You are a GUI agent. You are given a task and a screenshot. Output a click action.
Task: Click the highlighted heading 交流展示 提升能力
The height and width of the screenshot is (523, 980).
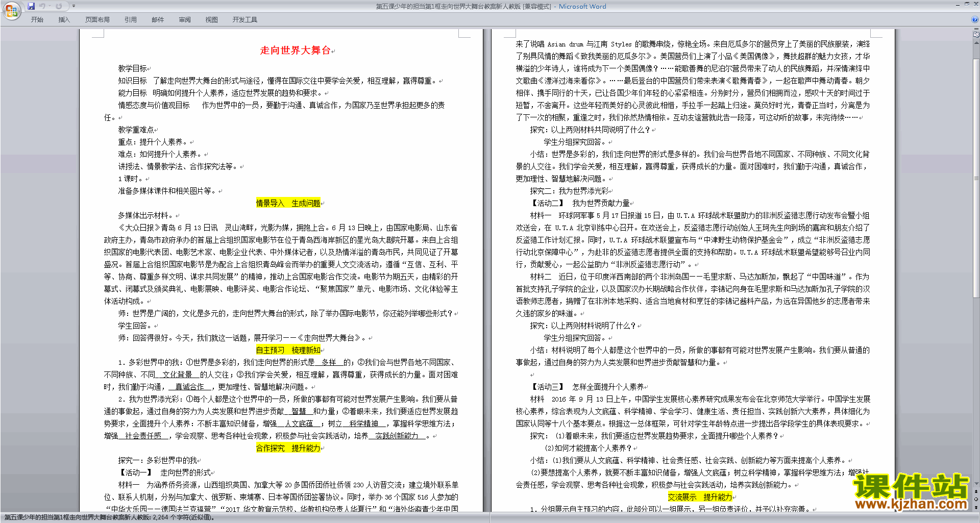[700, 497]
